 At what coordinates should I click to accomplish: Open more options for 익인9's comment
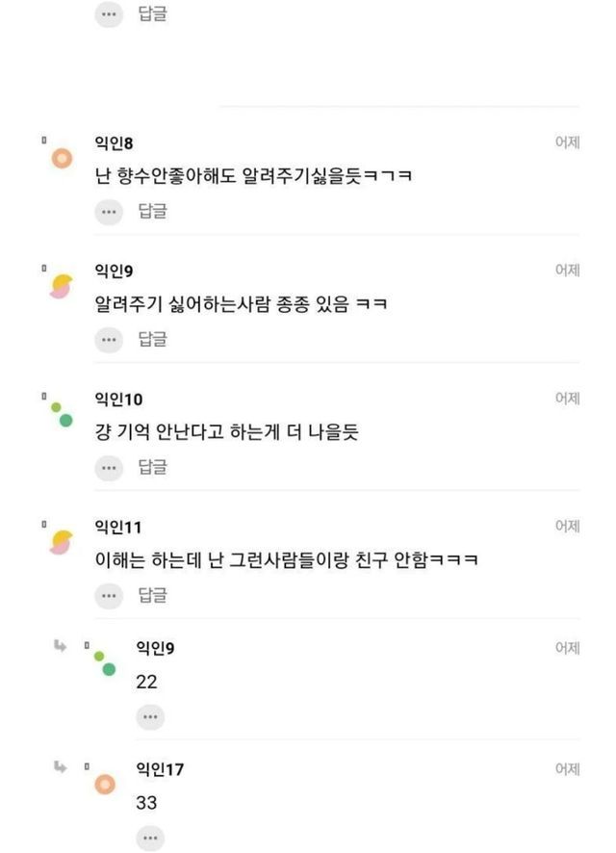[109, 339]
